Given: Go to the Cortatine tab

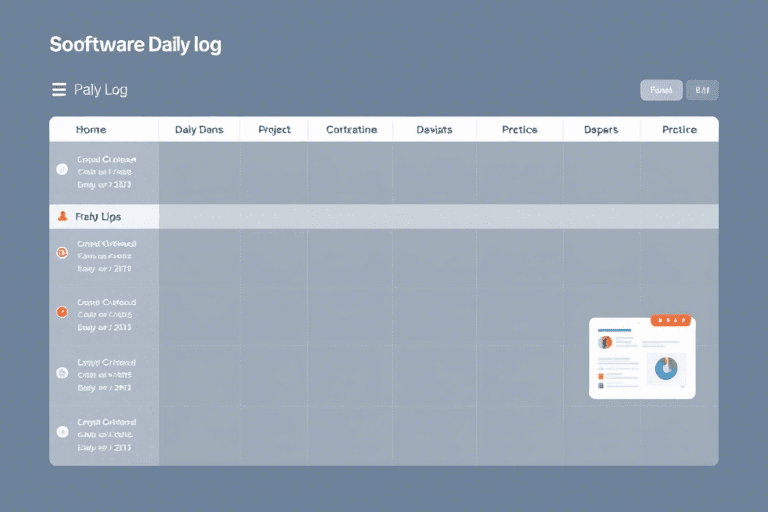Looking at the screenshot, I should click(x=351, y=130).
